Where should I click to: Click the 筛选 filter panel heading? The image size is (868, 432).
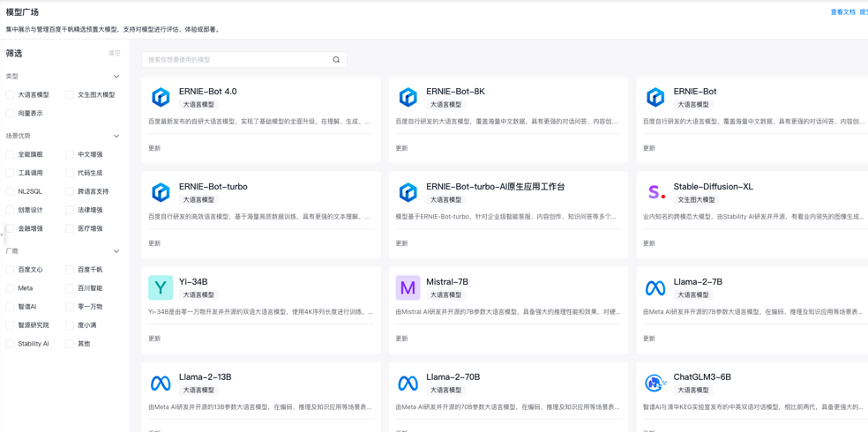pyautogui.click(x=14, y=54)
